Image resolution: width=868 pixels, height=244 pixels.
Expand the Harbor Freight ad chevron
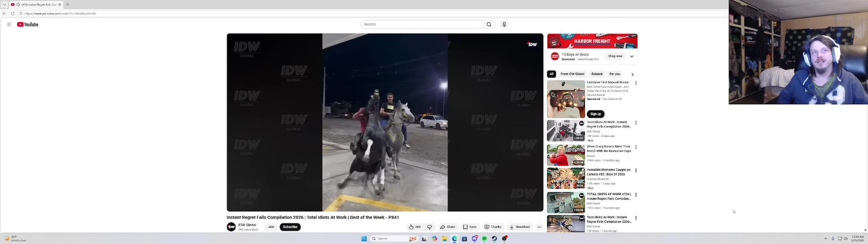(632, 56)
